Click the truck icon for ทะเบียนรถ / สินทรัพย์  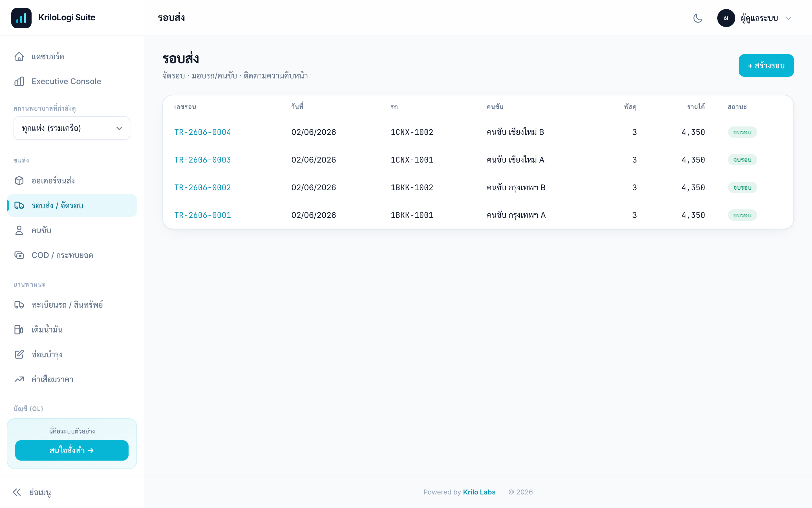coord(19,305)
